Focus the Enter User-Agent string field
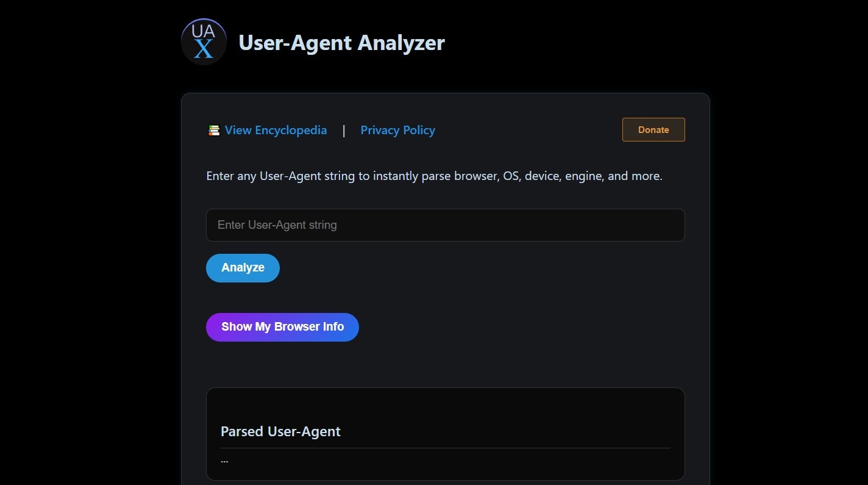The image size is (868, 485). 445,225
